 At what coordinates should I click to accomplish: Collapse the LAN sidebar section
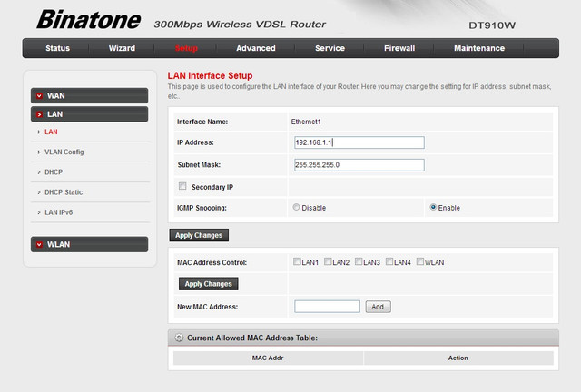(x=89, y=114)
